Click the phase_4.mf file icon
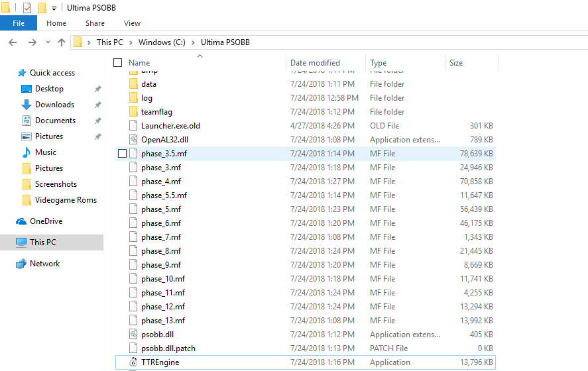The height and width of the screenshot is (371, 588). 133,181
